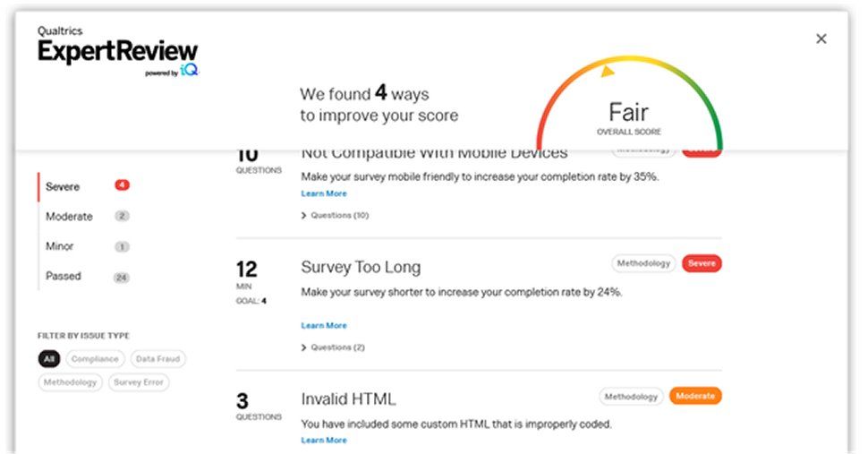Close the ExpertReview dialog
The image size is (868, 454).
(x=821, y=39)
